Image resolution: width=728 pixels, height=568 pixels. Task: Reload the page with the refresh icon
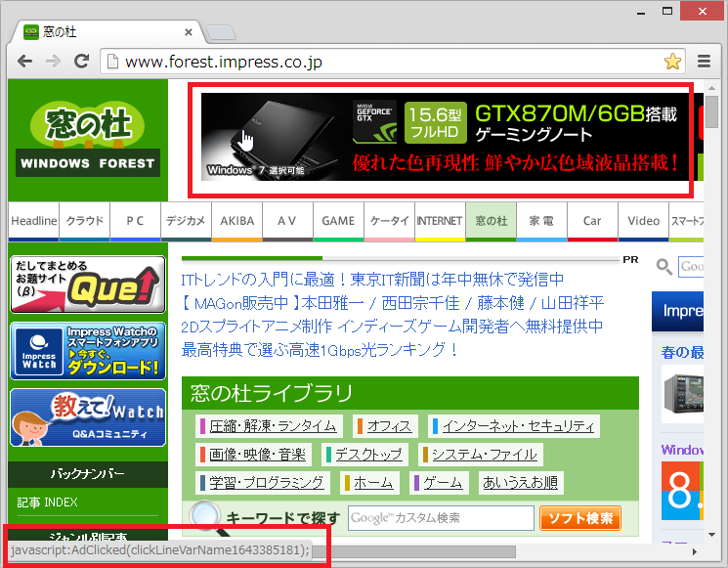click(x=81, y=61)
